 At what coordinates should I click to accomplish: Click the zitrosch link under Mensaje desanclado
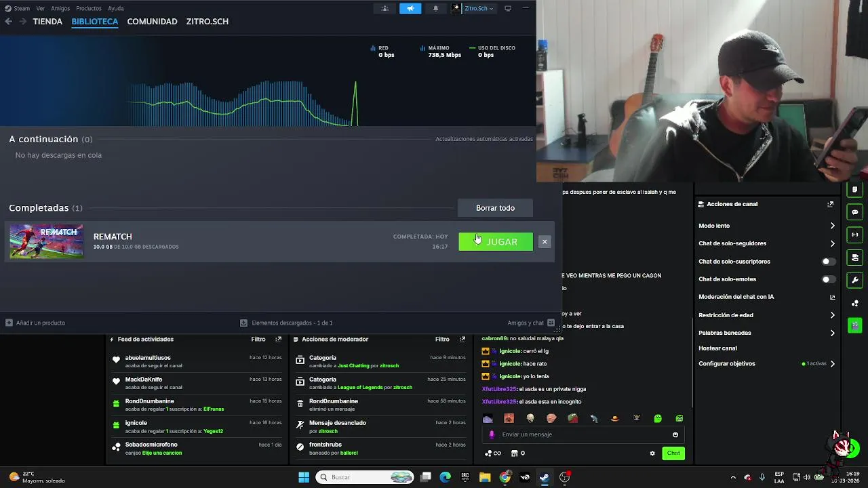click(x=328, y=431)
